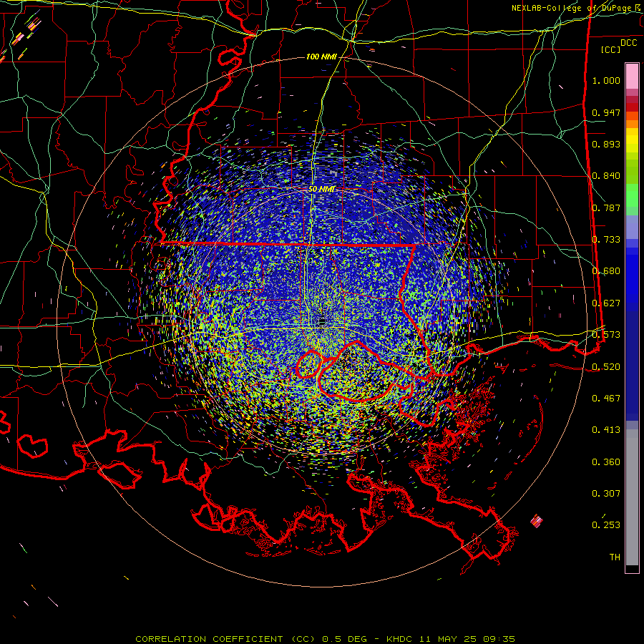Viewport: 644px width, 644px height.
Task: Select the 1.000 legend value
Action: tap(606, 80)
